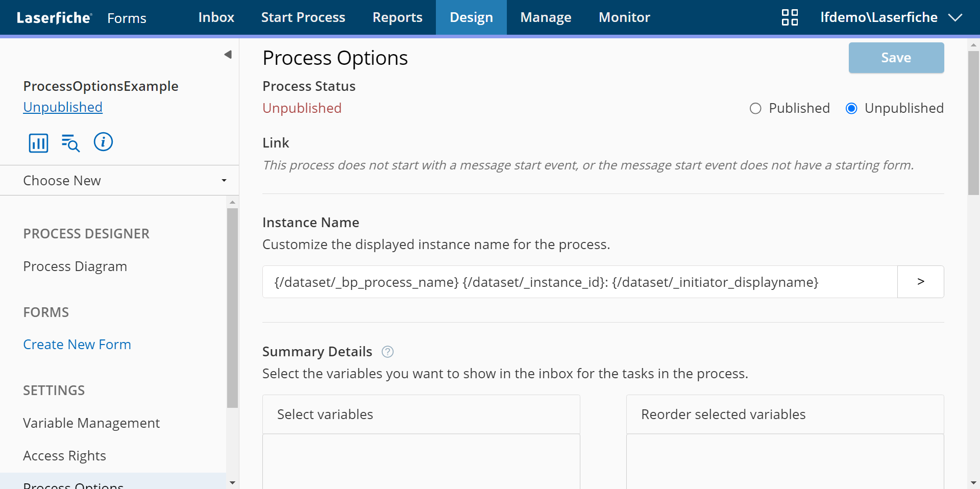
Task: Select the Published radio button
Action: (x=755, y=108)
